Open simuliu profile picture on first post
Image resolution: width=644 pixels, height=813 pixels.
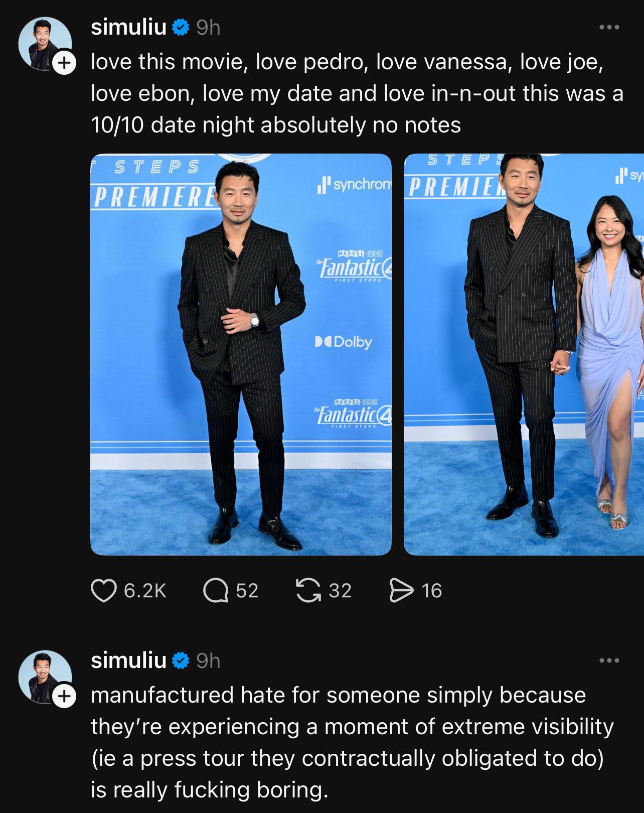pyautogui.click(x=44, y=44)
